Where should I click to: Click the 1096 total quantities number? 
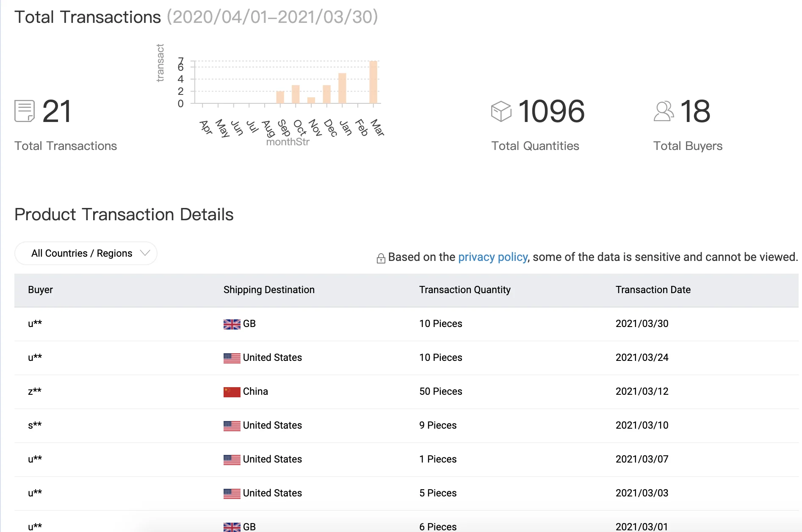[551, 111]
